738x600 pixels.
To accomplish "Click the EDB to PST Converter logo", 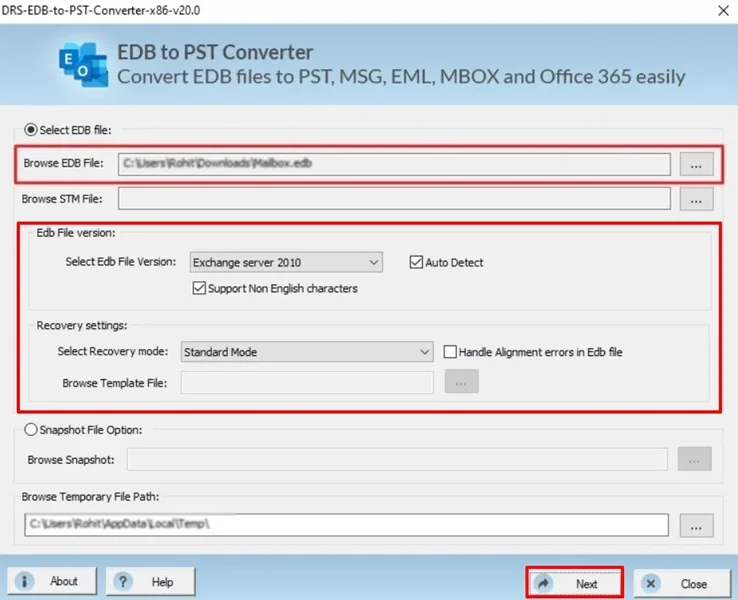I will tap(83, 64).
